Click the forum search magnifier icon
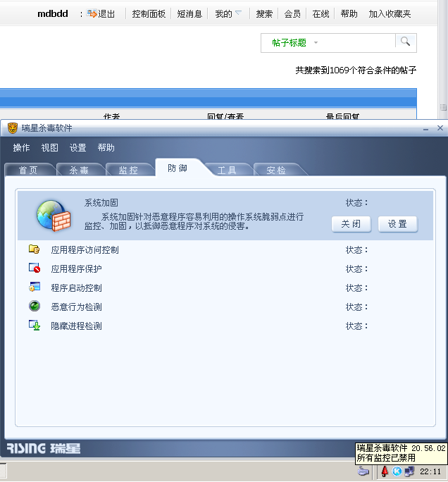This screenshot has height=482, width=448. 405,42
